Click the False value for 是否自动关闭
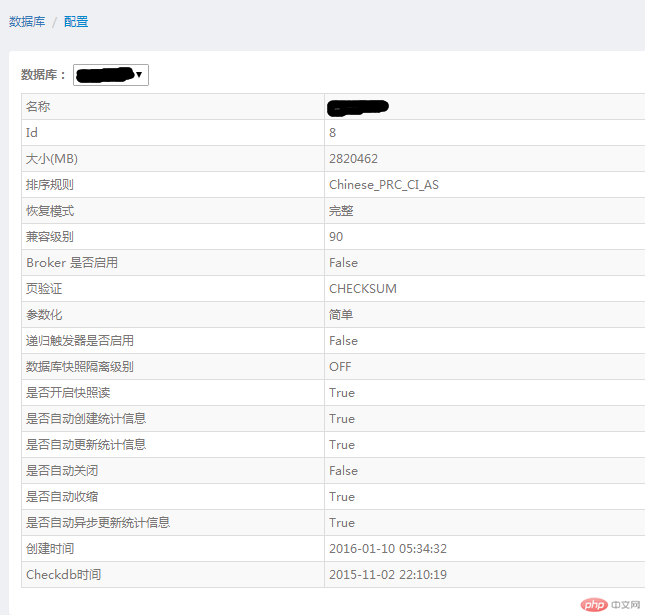 pyautogui.click(x=343, y=471)
